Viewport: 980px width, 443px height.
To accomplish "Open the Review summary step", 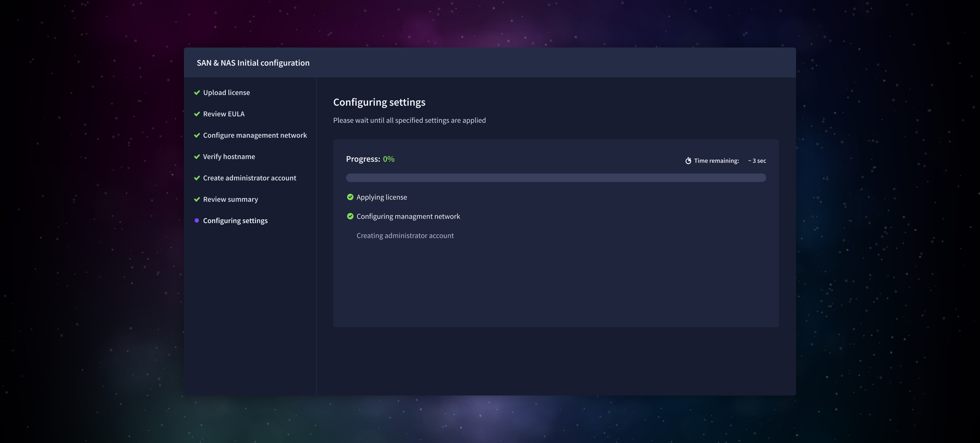I will coord(231,199).
